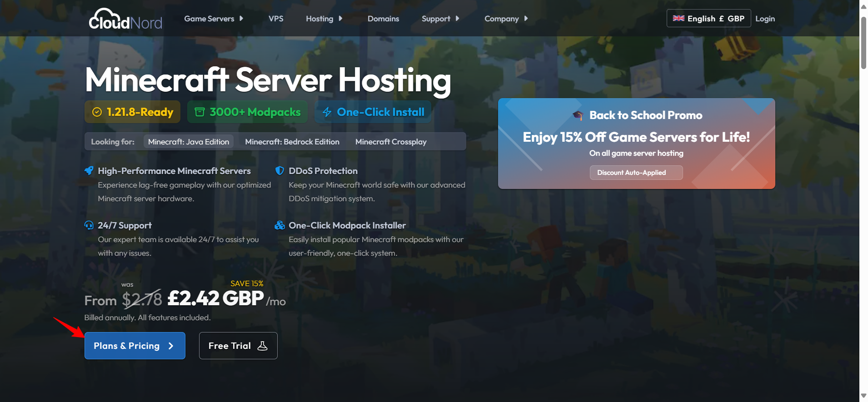Click the cubes icon beside One-Click Modpack Installer
The width and height of the screenshot is (868, 402).
279,225
